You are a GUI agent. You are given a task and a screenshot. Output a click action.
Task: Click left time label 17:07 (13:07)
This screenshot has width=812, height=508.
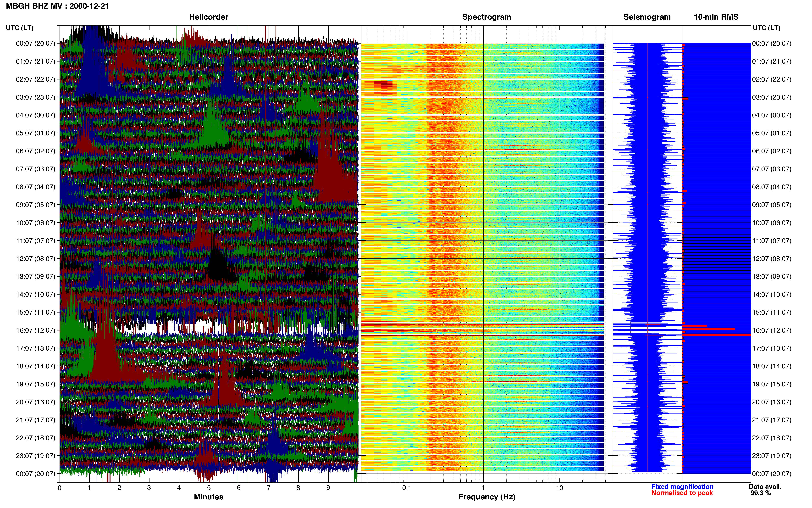coord(36,348)
